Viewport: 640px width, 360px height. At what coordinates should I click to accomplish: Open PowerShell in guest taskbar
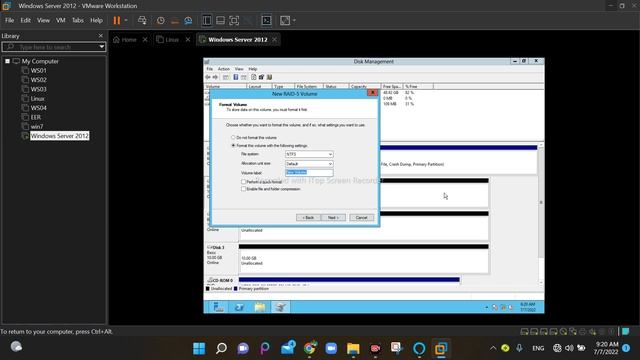[239, 307]
